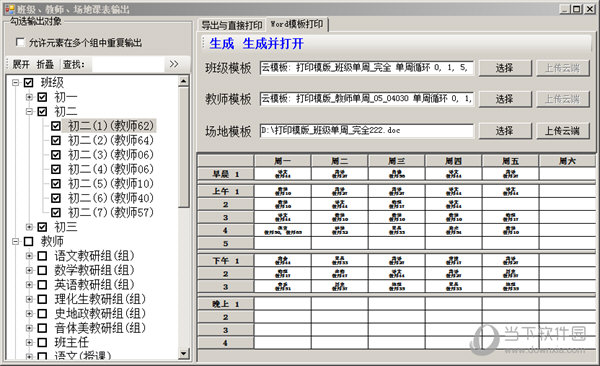Click the 周一 column header
This screenshot has width=600, height=366.
point(283,161)
